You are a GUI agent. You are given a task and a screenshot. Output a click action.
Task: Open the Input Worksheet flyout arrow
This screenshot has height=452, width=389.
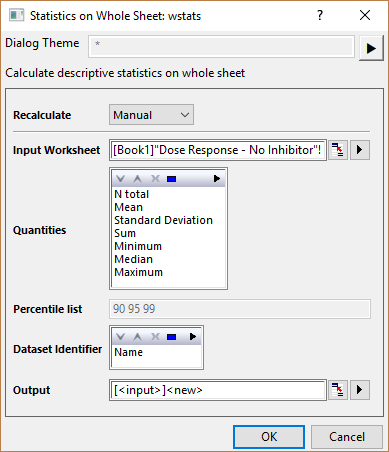point(360,150)
